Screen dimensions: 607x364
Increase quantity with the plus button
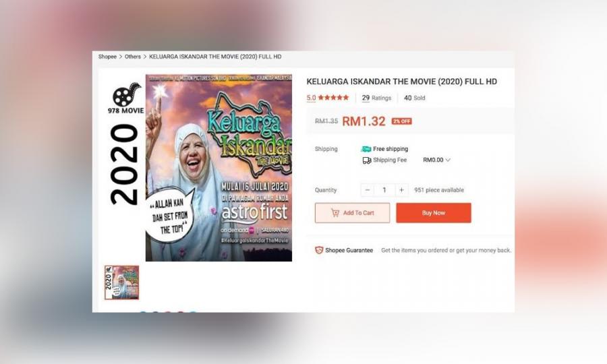click(x=401, y=190)
